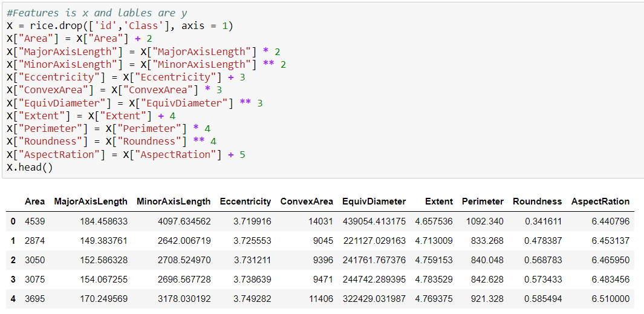This screenshot has width=644, height=314.
Task: Click the EquivDiameter column header
Action: click(374, 201)
